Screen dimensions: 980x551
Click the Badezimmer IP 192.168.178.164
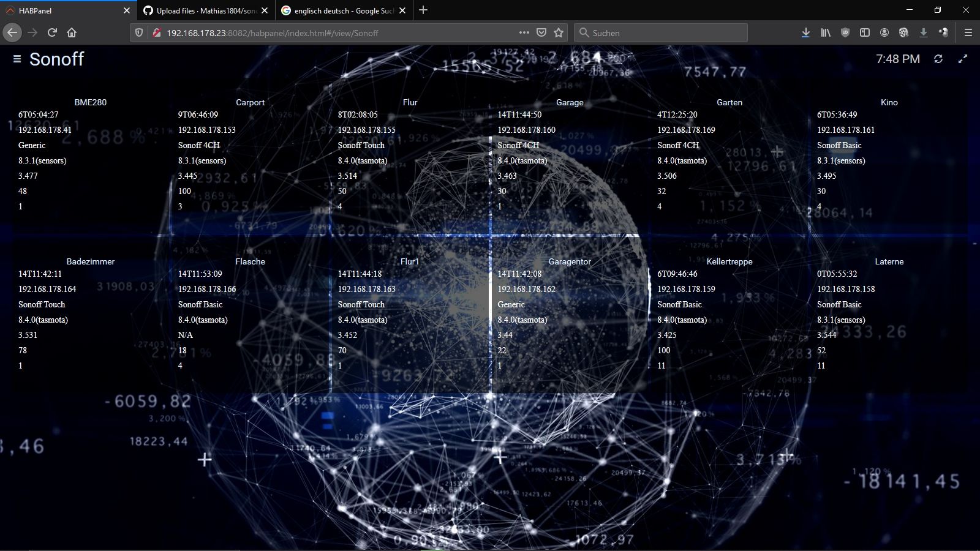[x=47, y=289]
